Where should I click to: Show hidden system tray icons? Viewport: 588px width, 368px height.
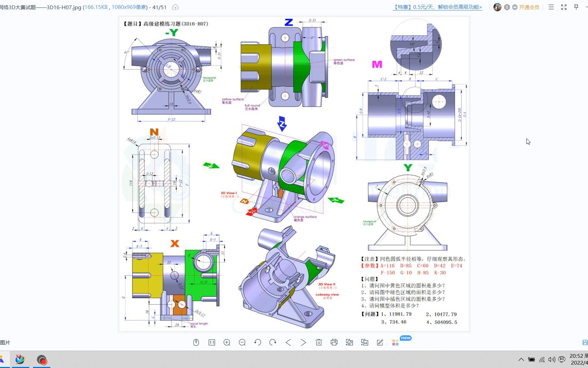521,359
